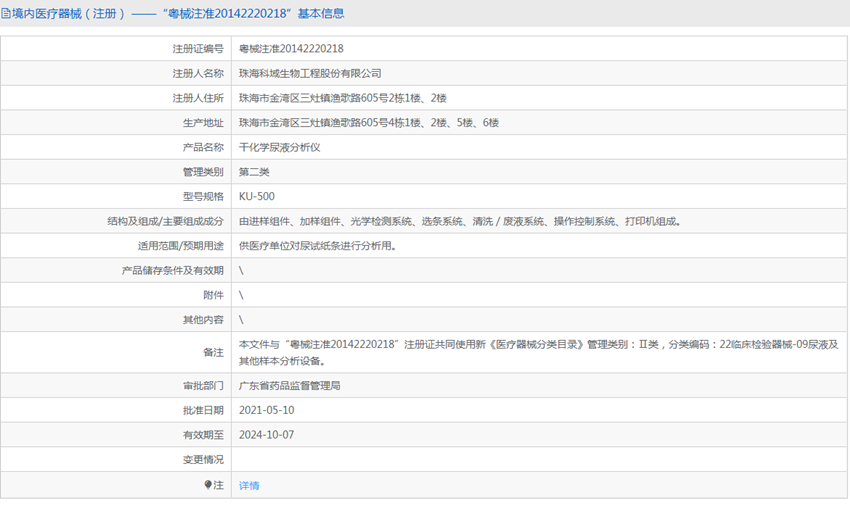Select registration number 粤械注准20142220218 value
This screenshot has width=850, height=505.
pos(291,49)
